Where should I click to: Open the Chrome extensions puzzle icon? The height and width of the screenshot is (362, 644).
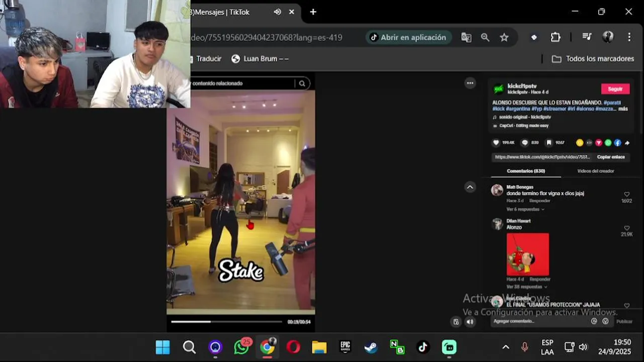pyautogui.click(x=555, y=37)
